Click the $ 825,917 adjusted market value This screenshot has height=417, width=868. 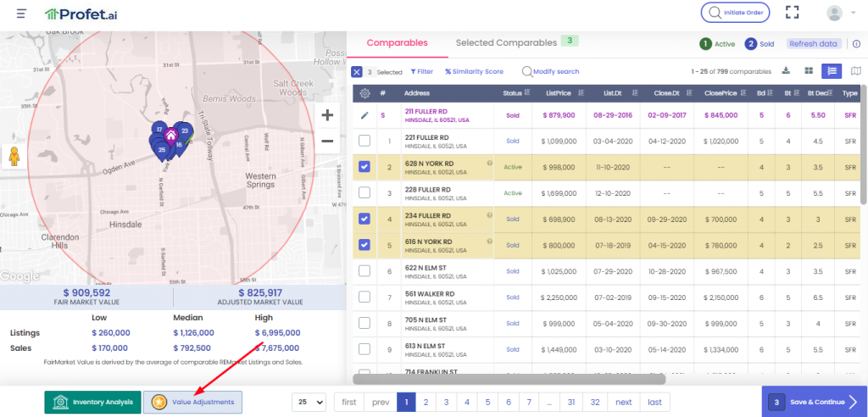259,292
